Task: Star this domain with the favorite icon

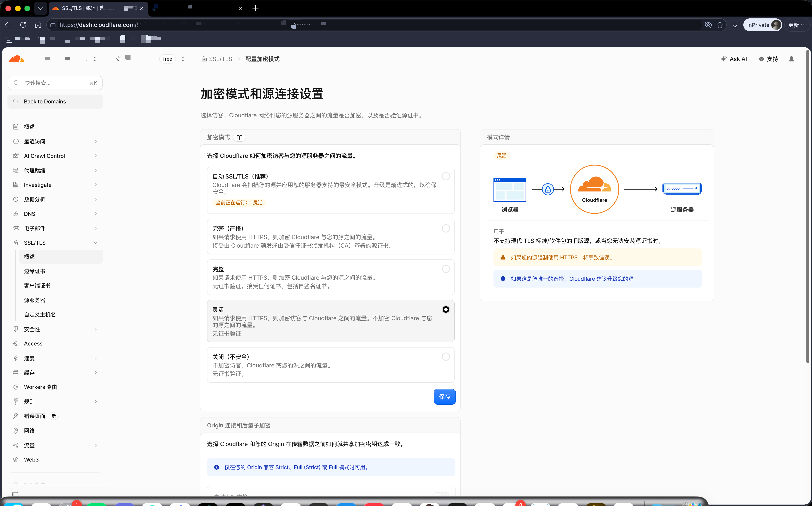Action: (x=119, y=59)
